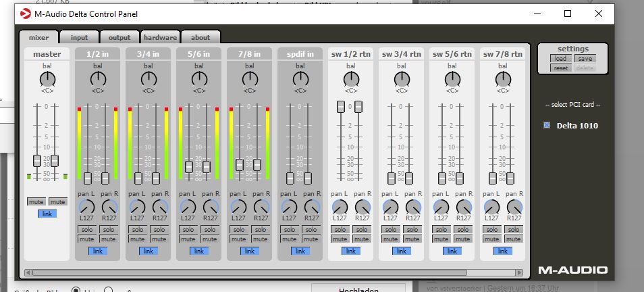Click the 7/8 in bal knob

249,79
